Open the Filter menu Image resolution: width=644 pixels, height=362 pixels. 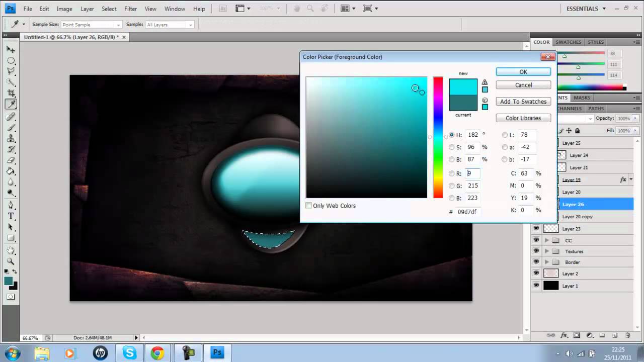point(130,9)
